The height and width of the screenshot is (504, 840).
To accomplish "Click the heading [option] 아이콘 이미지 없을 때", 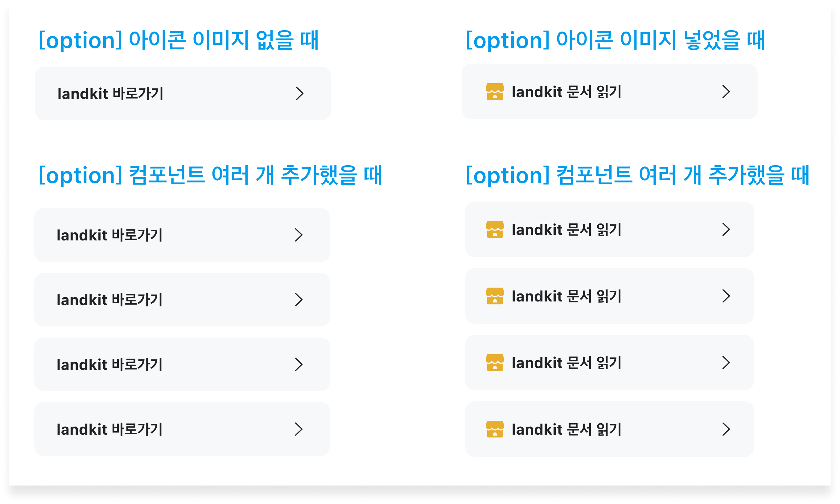I will (x=179, y=40).
